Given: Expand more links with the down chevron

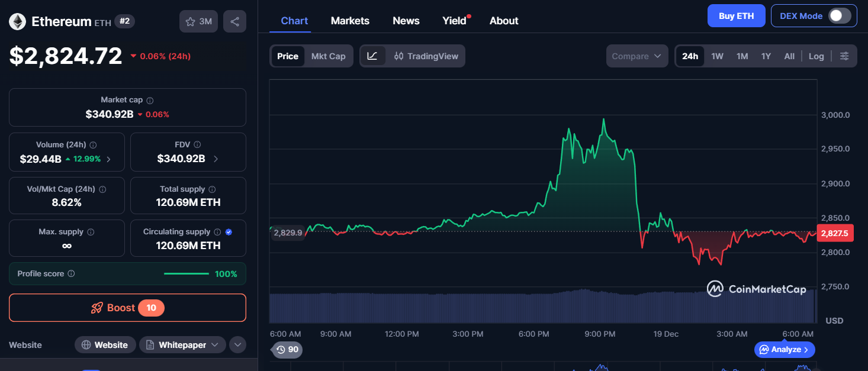Looking at the screenshot, I should click(237, 344).
